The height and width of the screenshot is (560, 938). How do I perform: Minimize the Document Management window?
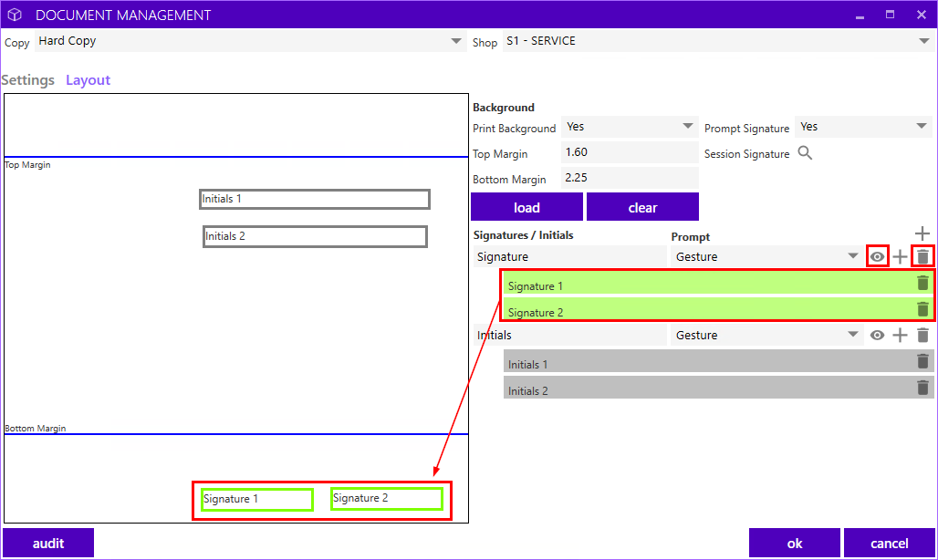click(x=860, y=16)
